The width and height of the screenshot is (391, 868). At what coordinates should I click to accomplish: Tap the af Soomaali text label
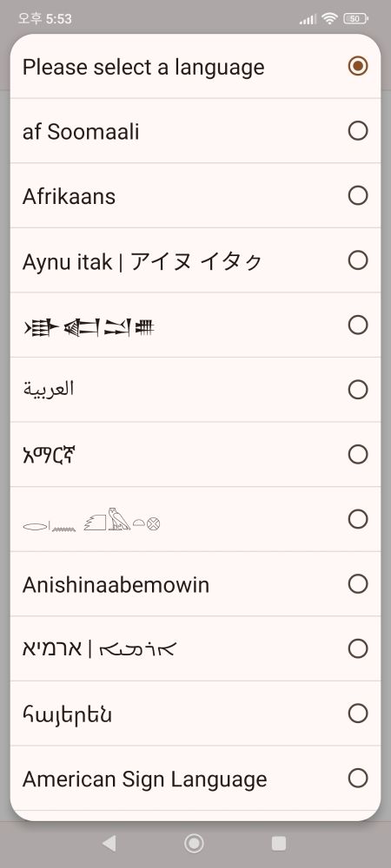[x=81, y=132]
